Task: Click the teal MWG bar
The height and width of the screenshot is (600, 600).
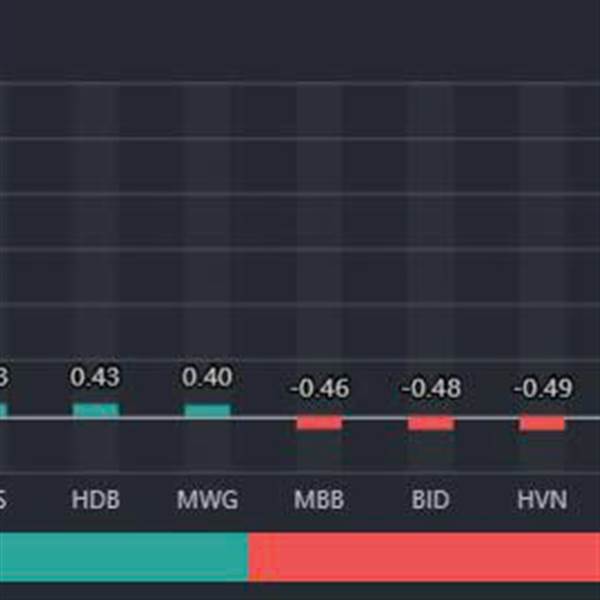Action: point(207,410)
